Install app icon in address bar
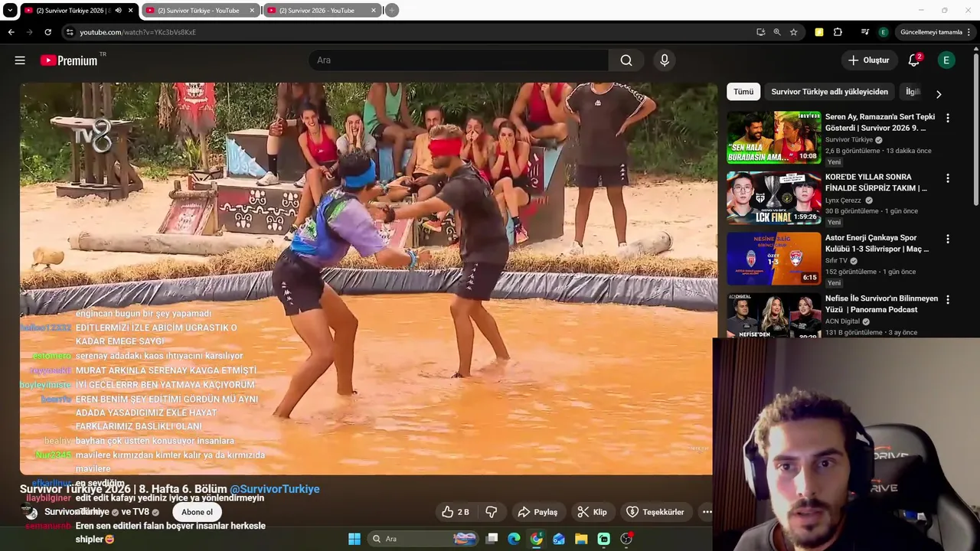The height and width of the screenshot is (551, 980). click(760, 32)
